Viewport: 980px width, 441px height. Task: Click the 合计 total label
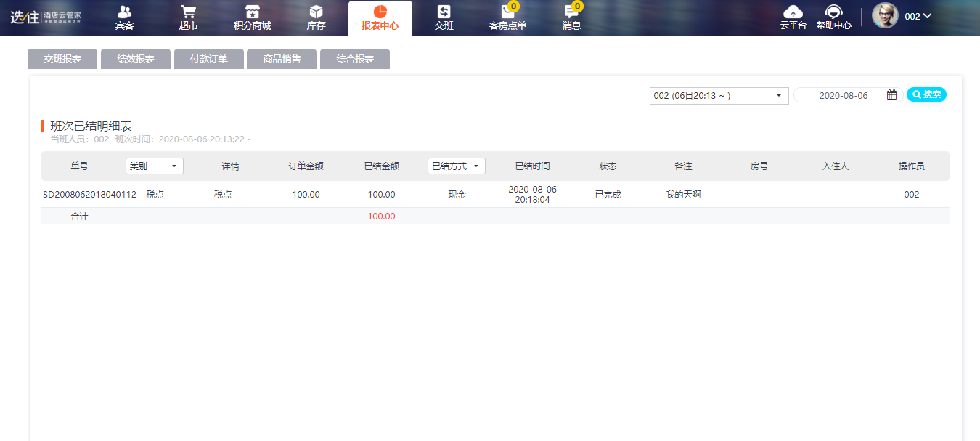coord(79,217)
